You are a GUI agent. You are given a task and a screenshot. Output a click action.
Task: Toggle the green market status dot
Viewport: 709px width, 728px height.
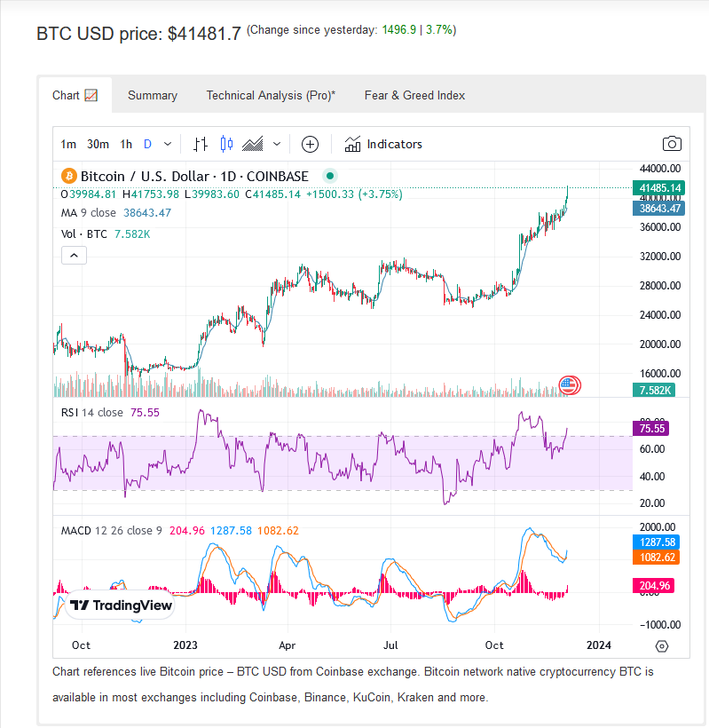tap(330, 176)
